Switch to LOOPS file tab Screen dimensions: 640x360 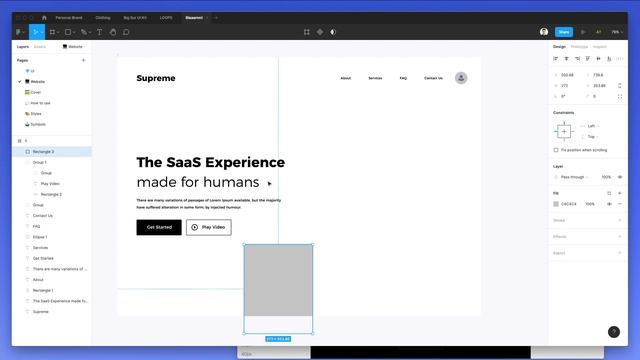[166, 18]
